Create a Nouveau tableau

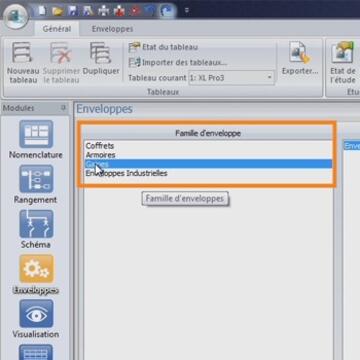click(x=23, y=63)
